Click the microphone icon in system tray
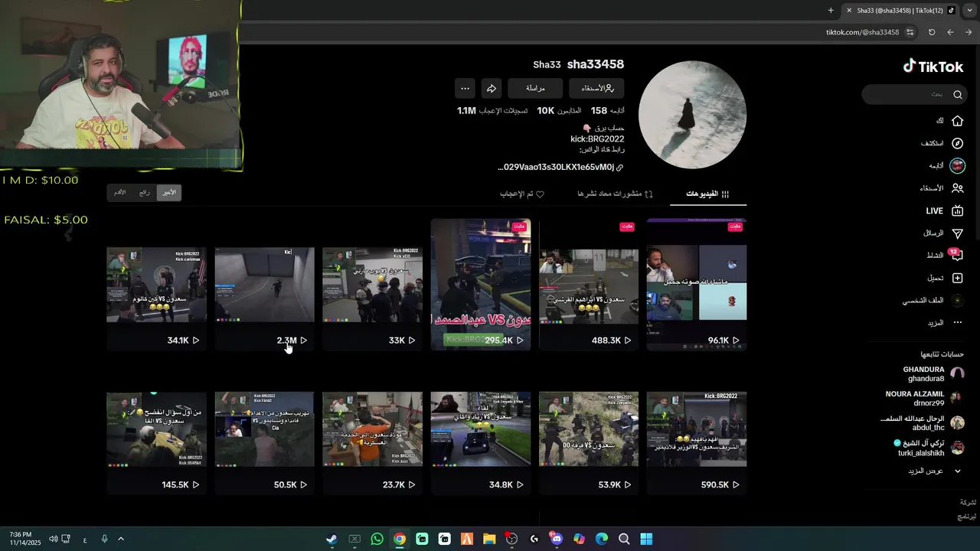Image resolution: width=980 pixels, height=551 pixels. pos(104,539)
